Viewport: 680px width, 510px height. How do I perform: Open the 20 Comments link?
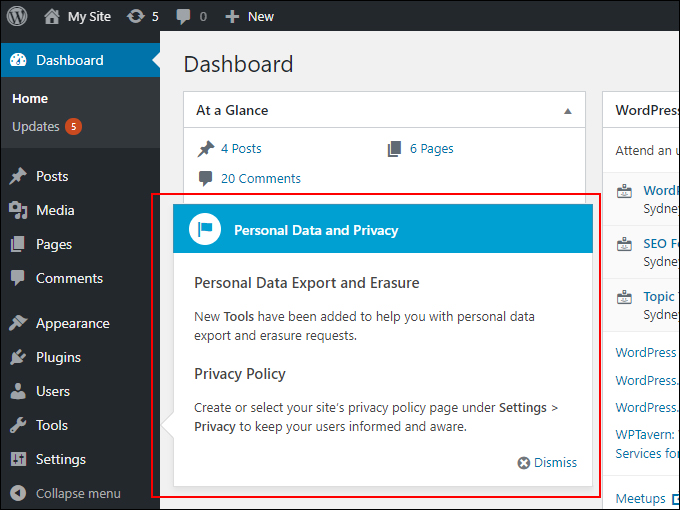(261, 178)
